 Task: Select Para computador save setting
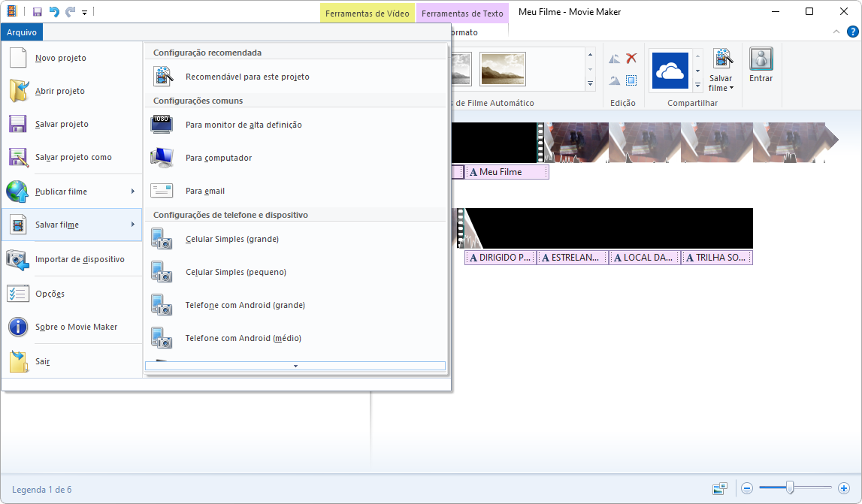pos(296,158)
